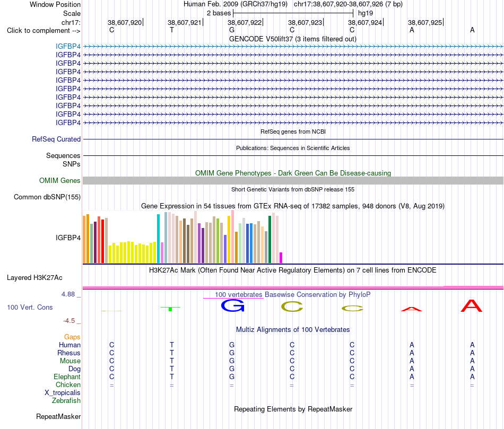
Task: Click the 'Click to complement -->' label
Action: click(x=44, y=31)
